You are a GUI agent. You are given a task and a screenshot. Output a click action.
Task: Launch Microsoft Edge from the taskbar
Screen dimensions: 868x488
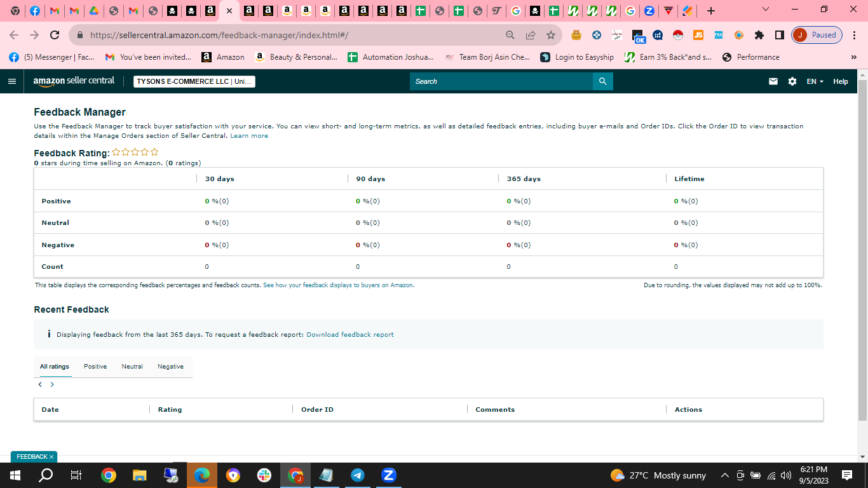202,475
